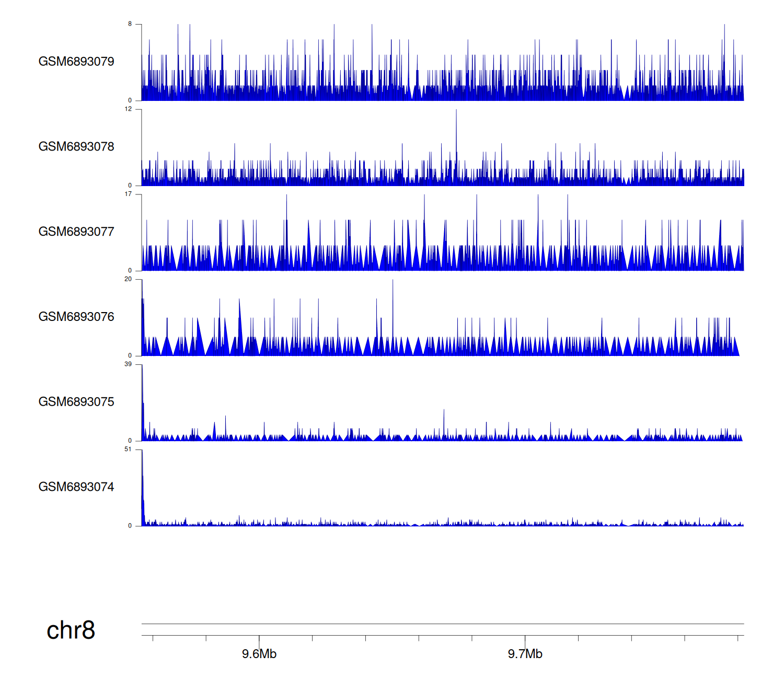Click the 9.6Mb axis position label

259,654
